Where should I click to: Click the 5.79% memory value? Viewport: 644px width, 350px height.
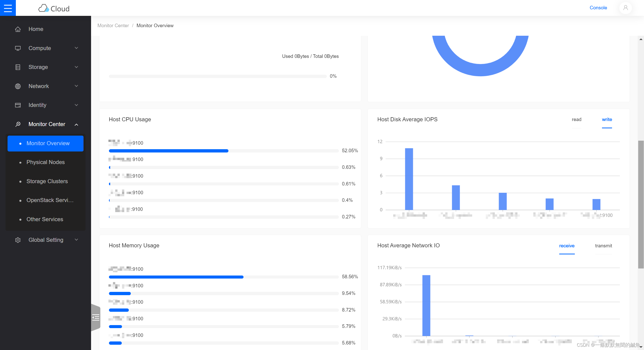349,326
